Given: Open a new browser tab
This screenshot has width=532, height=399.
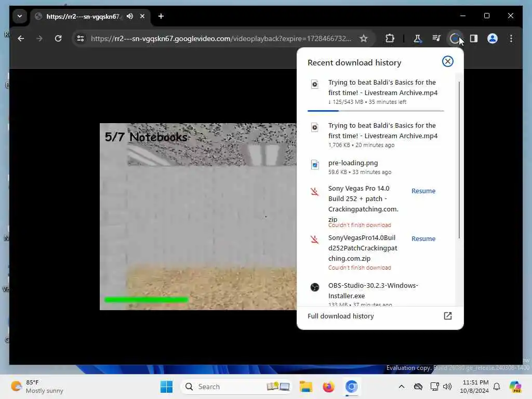Looking at the screenshot, I should 161,16.
